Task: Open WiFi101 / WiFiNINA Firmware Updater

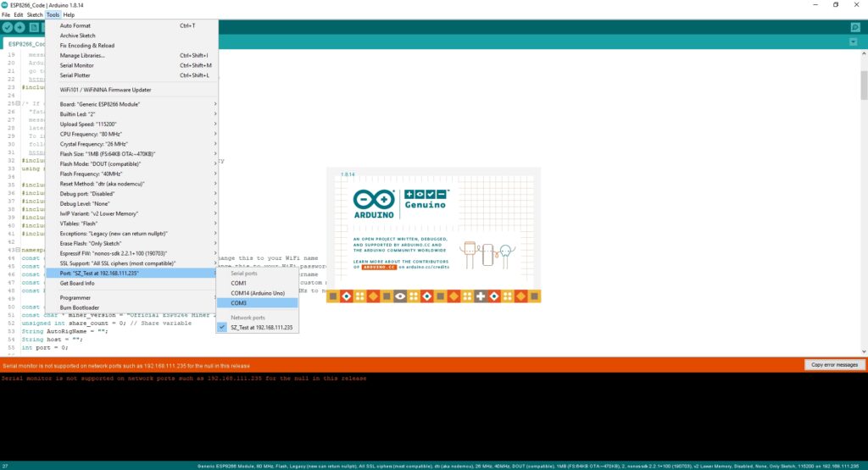Action: [x=131, y=90]
